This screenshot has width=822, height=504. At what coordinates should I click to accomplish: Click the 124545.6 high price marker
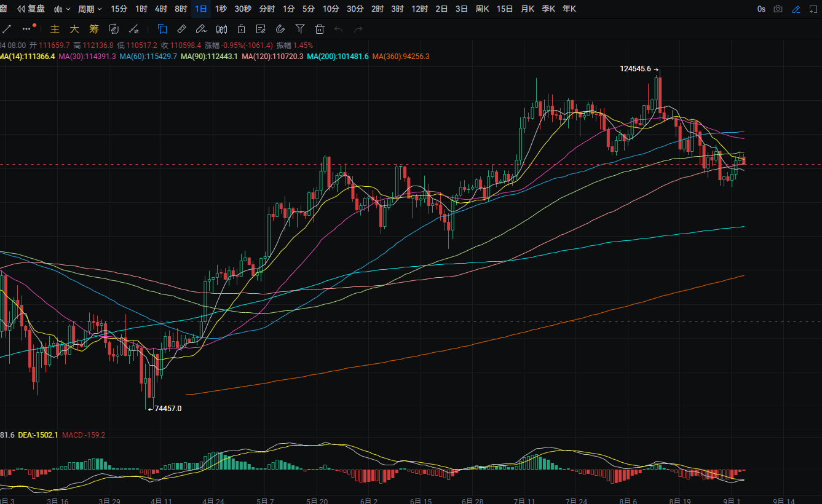coord(636,69)
